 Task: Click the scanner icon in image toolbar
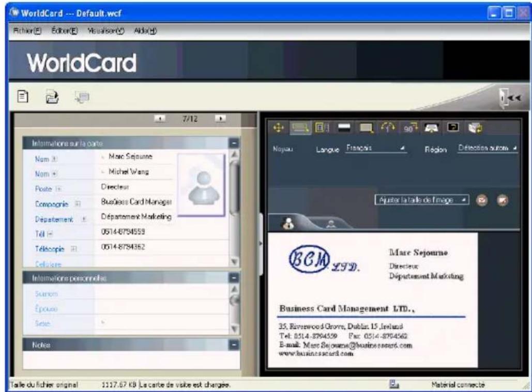pyautogui.click(x=431, y=128)
